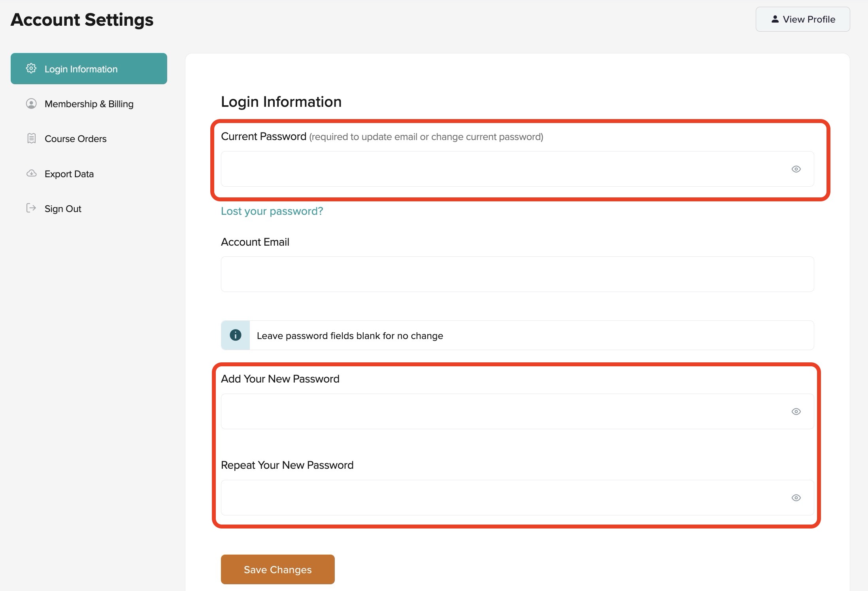
Task: Click inside the Account Email field
Action: point(517,274)
